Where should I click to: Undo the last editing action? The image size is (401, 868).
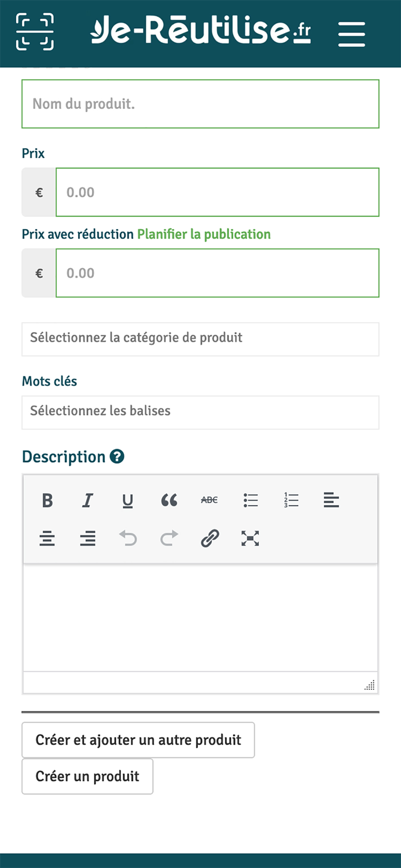(x=128, y=538)
